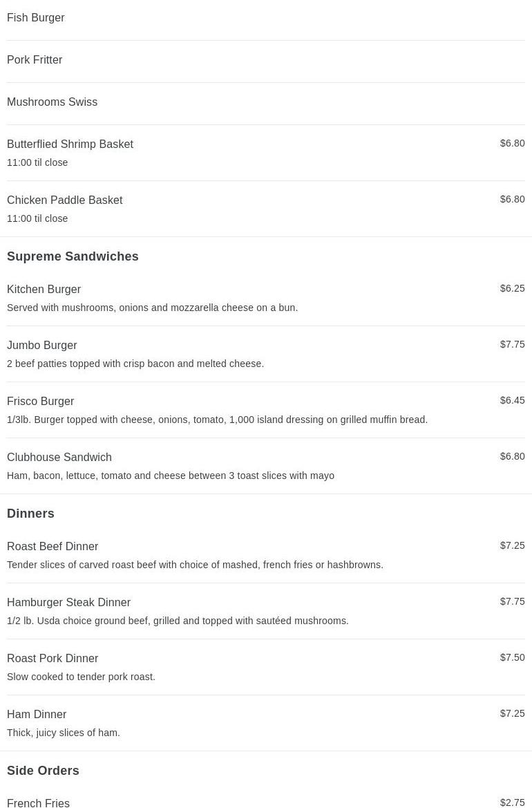Choose the Butterflied Shrimp Basket
532x808 pixels.
(70, 144)
